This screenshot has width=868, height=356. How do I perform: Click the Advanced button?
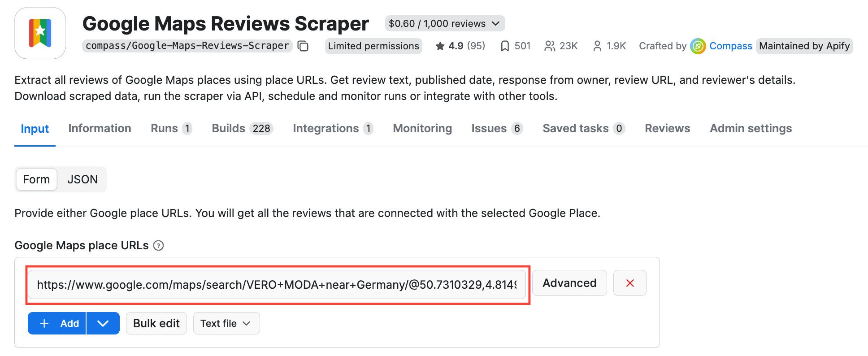click(x=569, y=283)
